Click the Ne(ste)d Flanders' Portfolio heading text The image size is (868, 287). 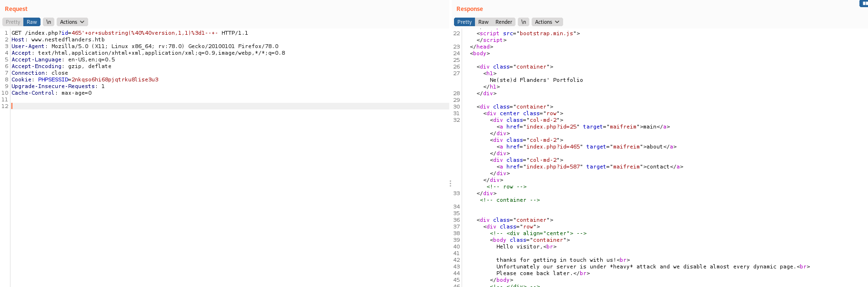536,80
